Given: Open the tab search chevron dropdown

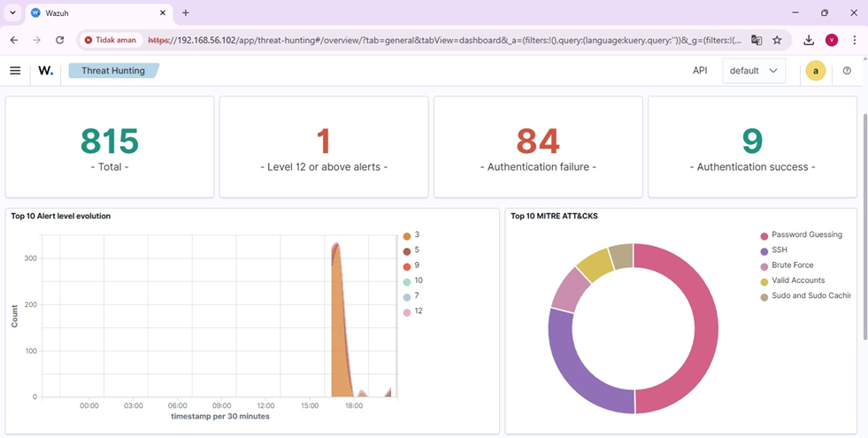Looking at the screenshot, I should [12, 12].
